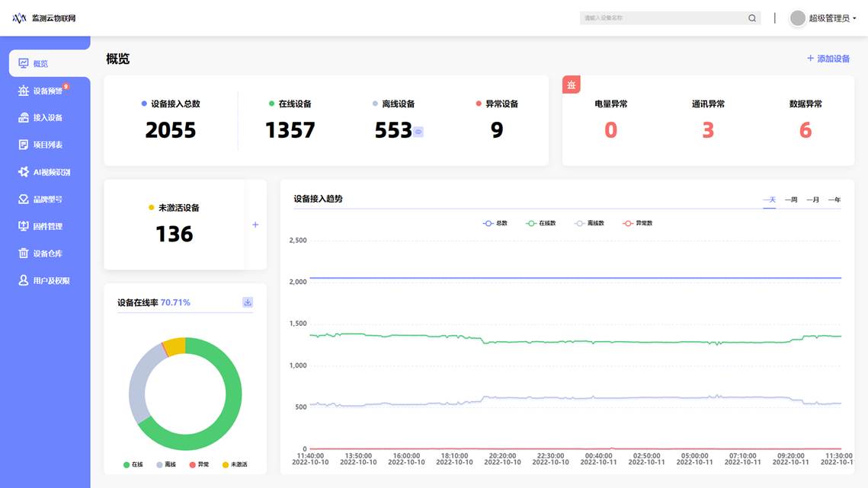The height and width of the screenshot is (488, 868).
Task: Click the 设备仓库 trash bin icon
Action: tap(24, 254)
